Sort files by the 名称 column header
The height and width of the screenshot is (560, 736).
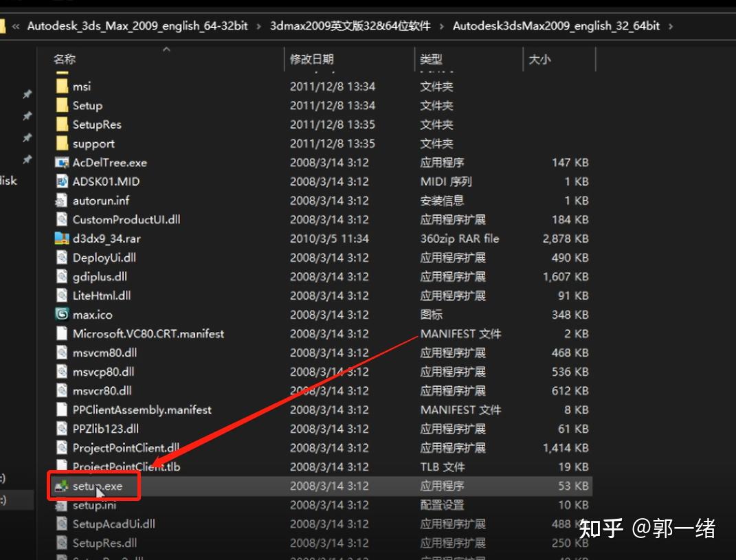[x=65, y=59]
